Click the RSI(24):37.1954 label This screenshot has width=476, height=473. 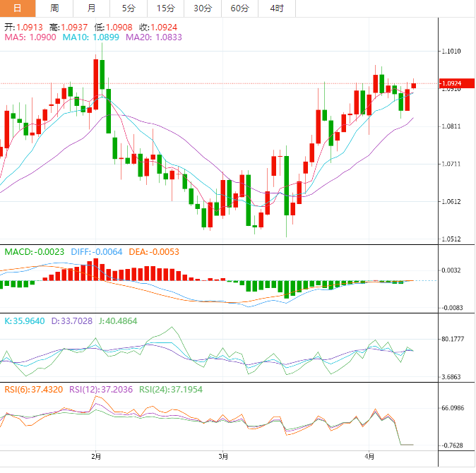coord(171,390)
